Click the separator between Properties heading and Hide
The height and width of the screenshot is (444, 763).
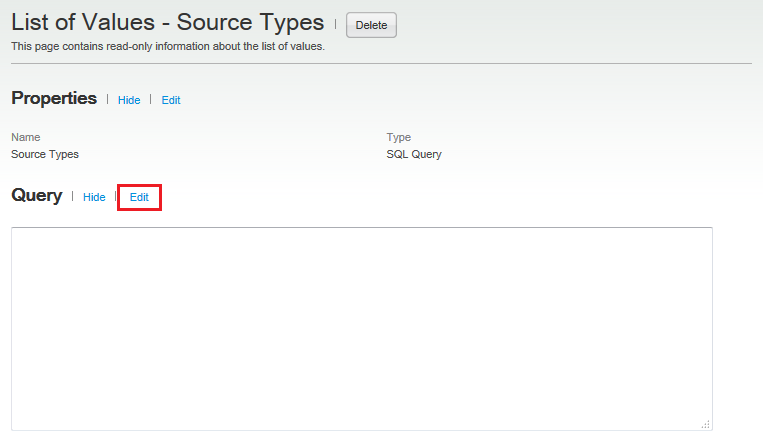107,99
